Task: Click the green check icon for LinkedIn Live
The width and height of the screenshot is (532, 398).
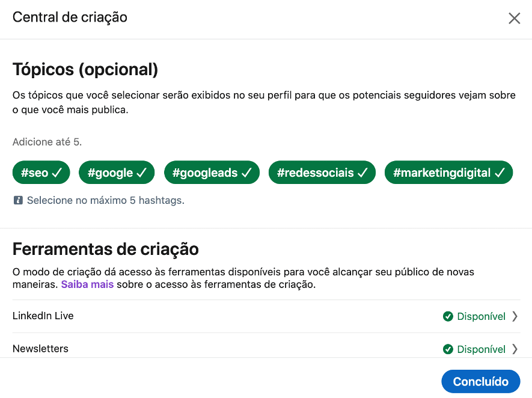Action: [448, 316]
